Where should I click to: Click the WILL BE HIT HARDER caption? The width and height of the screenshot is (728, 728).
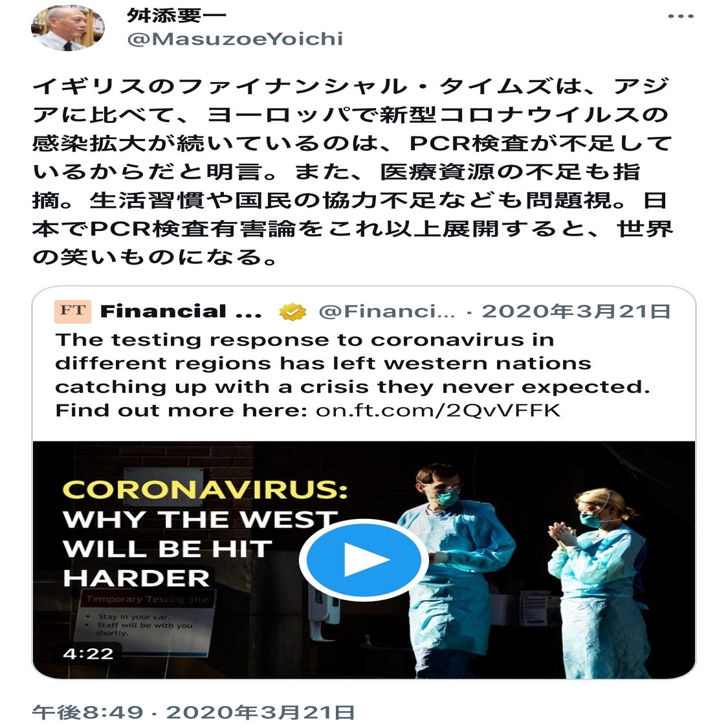[167, 563]
